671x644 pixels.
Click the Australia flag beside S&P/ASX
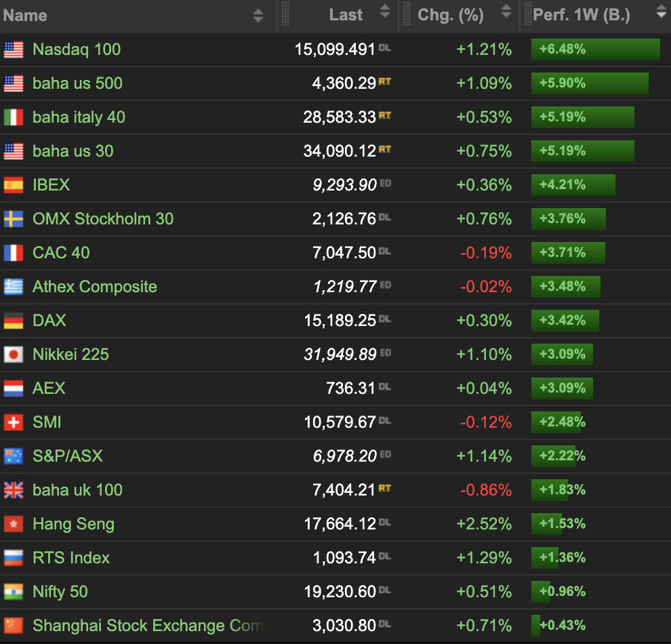(x=14, y=456)
